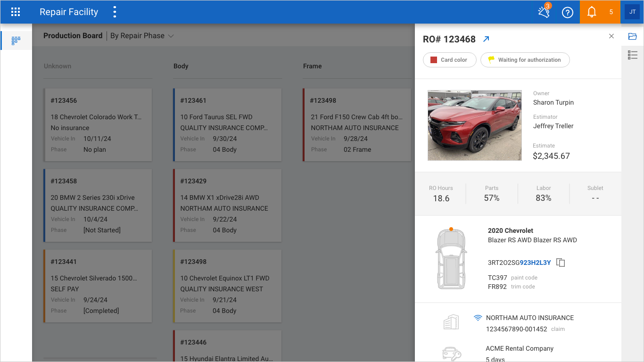Viewport: 644px width, 362px height.
Task: Click trim code FR892
Action: point(497,287)
